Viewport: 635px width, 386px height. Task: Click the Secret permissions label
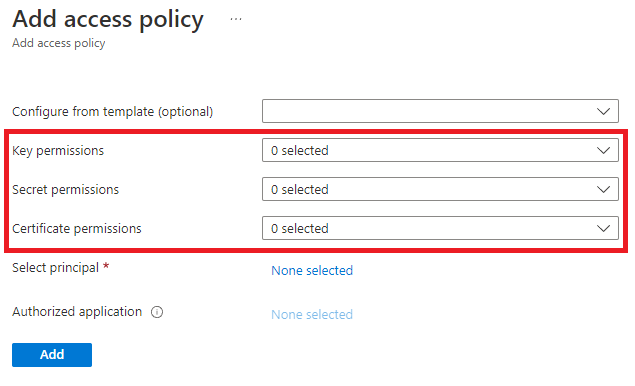(65, 190)
